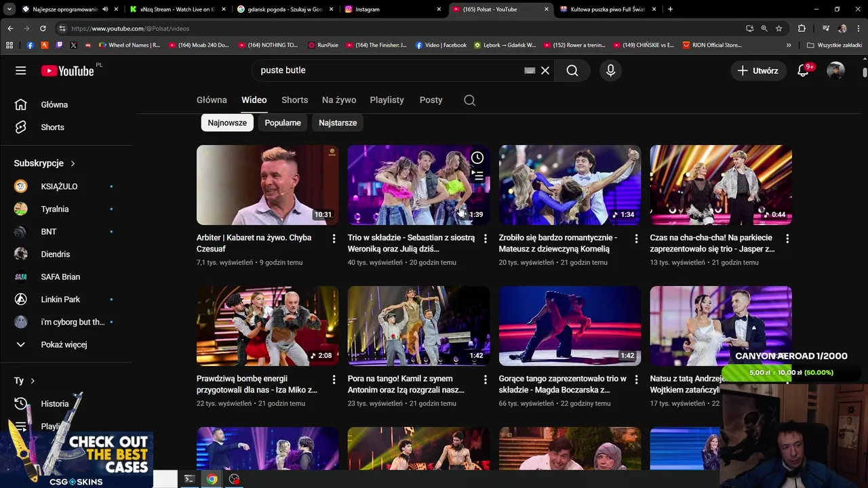Clear the search box with the X
Viewport: 868px width, 488px height.
pyautogui.click(x=545, y=70)
